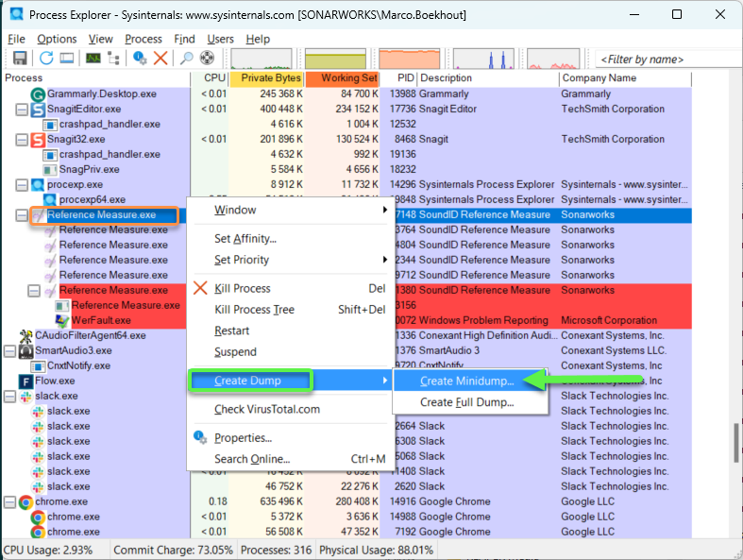Open System Information graph icon

pyautogui.click(x=93, y=58)
